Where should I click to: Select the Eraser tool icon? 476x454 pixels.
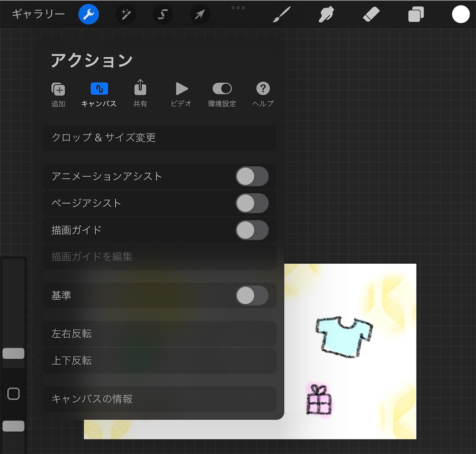pyautogui.click(x=371, y=14)
